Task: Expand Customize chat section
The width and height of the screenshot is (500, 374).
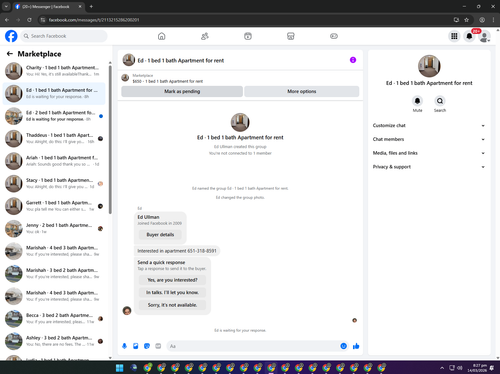Action: pos(429,125)
